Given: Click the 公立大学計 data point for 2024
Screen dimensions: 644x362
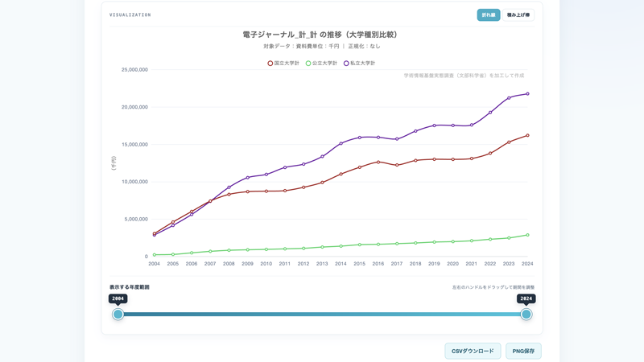Looking at the screenshot, I should [x=528, y=235].
